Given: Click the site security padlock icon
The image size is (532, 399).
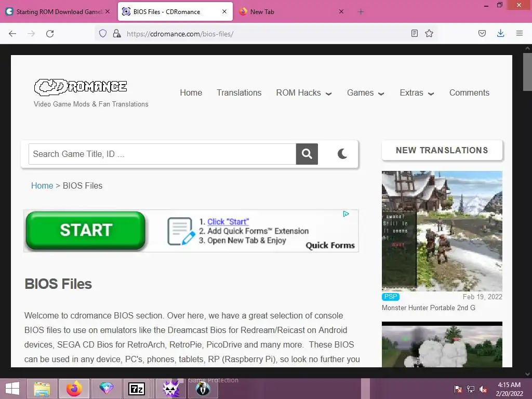Looking at the screenshot, I should (x=117, y=33).
